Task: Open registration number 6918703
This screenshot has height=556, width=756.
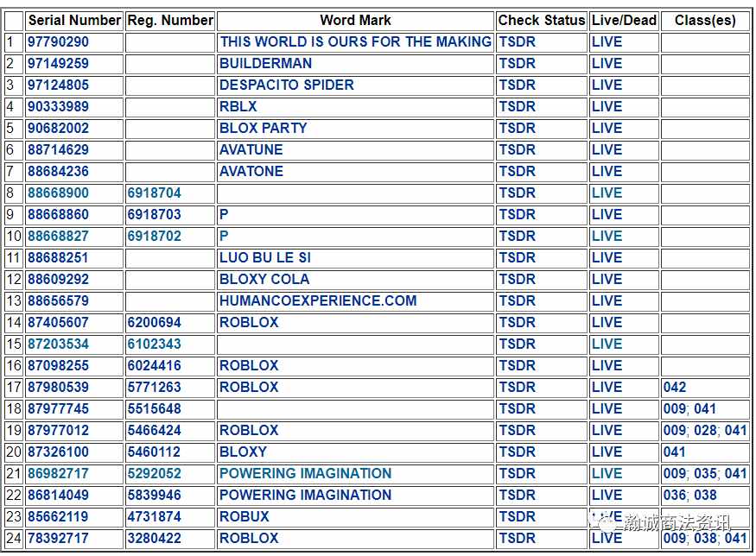Action: tap(155, 214)
